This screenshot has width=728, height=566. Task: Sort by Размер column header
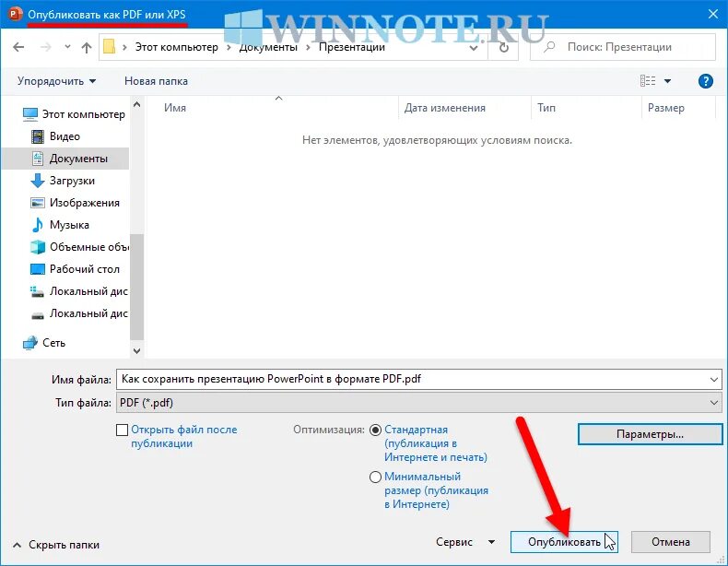tap(666, 108)
